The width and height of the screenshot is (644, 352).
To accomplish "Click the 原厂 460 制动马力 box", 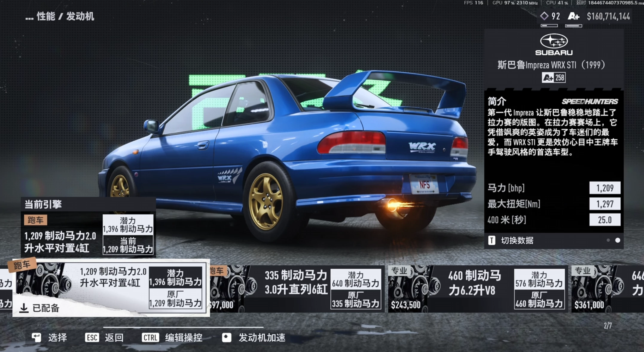I will click(539, 299).
